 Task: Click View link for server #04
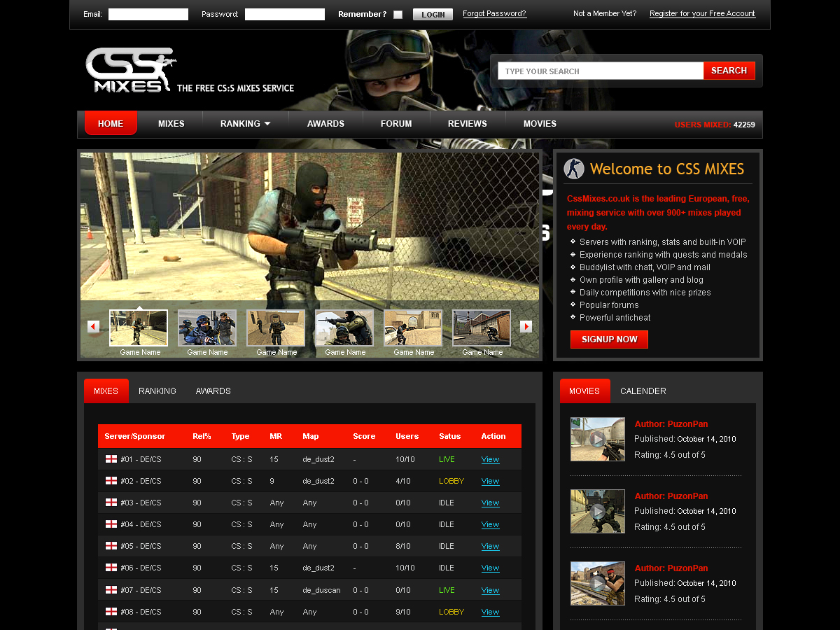(x=490, y=524)
